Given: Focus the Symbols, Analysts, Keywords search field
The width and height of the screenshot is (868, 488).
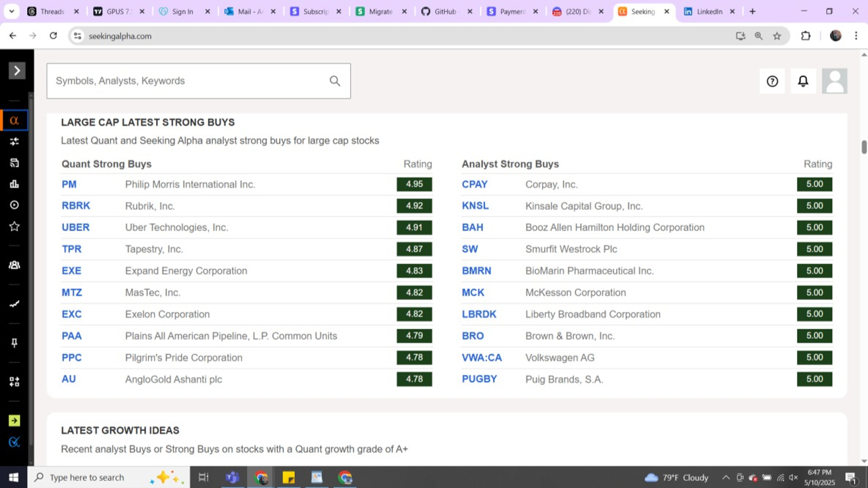Looking at the screenshot, I should [199, 81].
